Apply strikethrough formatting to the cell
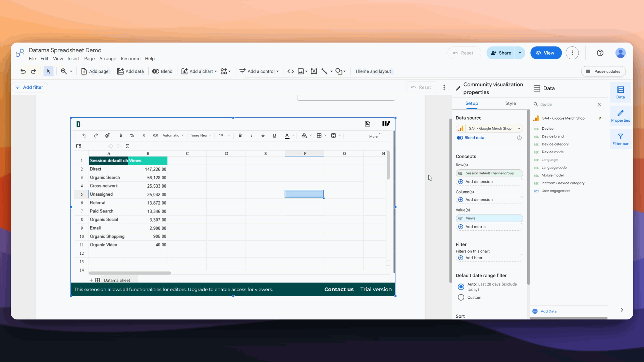This screenshot has width=644, height=362. pos(263,135)
